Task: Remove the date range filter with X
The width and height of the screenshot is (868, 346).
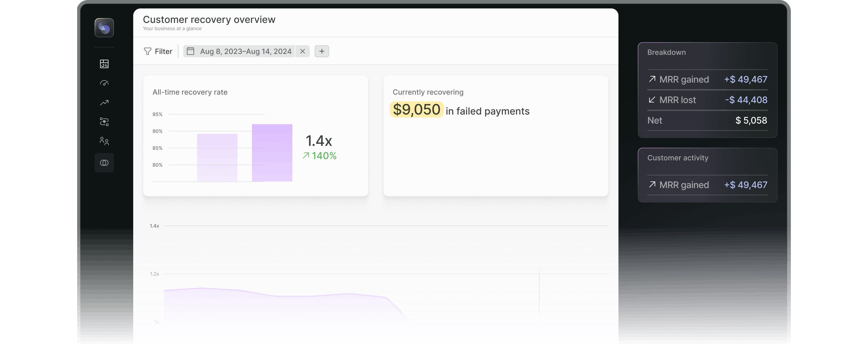Action: [x=302, y=51]
